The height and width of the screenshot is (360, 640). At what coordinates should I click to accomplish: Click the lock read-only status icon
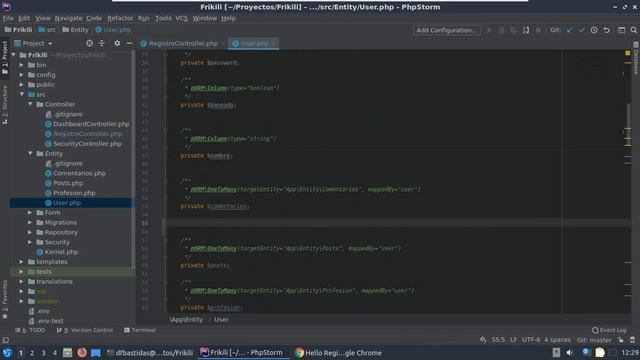(621, 340)
